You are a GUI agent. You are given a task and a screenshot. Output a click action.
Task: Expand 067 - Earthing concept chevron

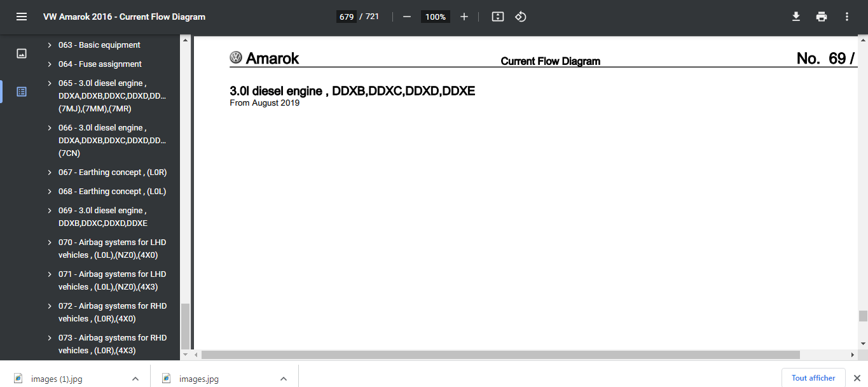point(50,172)
